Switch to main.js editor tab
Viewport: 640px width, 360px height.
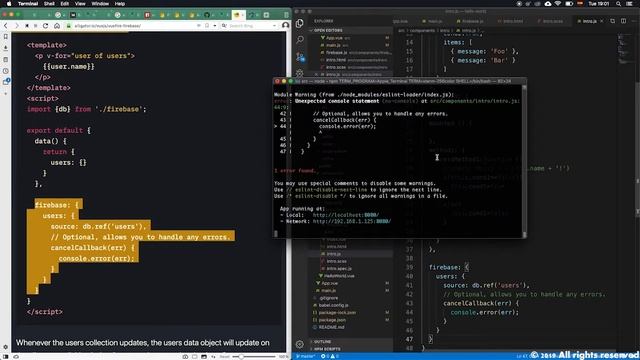[x=433, y=21]
